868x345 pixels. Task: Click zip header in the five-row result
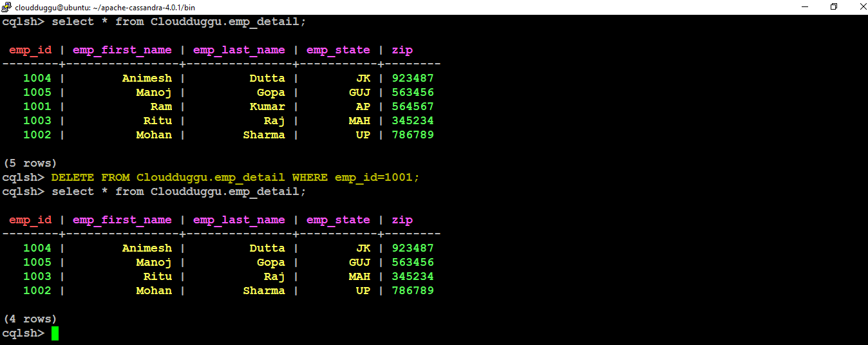402,50
